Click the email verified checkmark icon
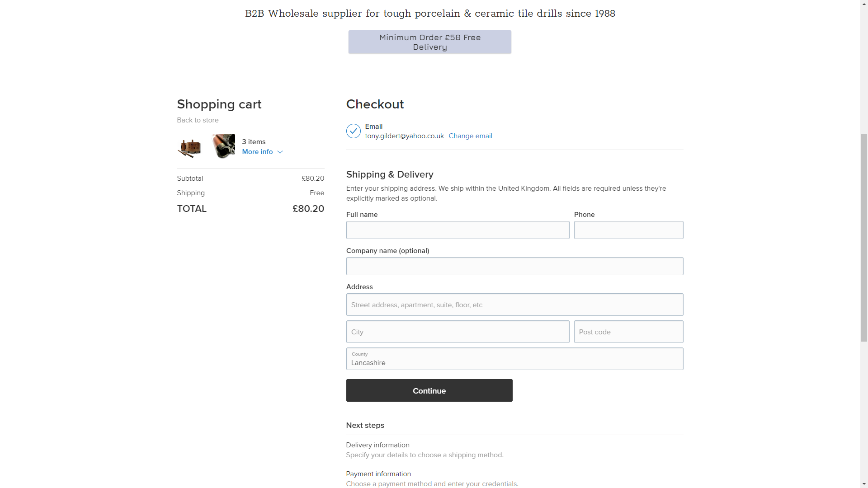 coord(353,131)
